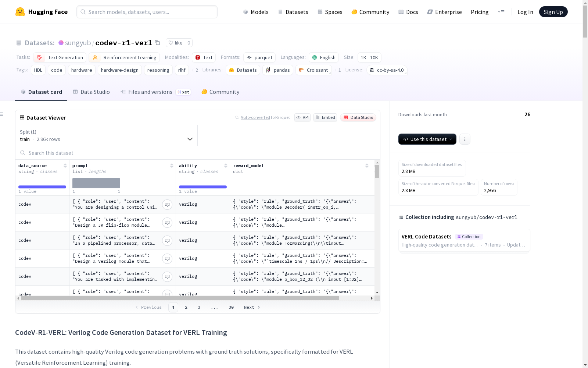Click the cc-by-sa-4.0 license tag

[387, 70]
